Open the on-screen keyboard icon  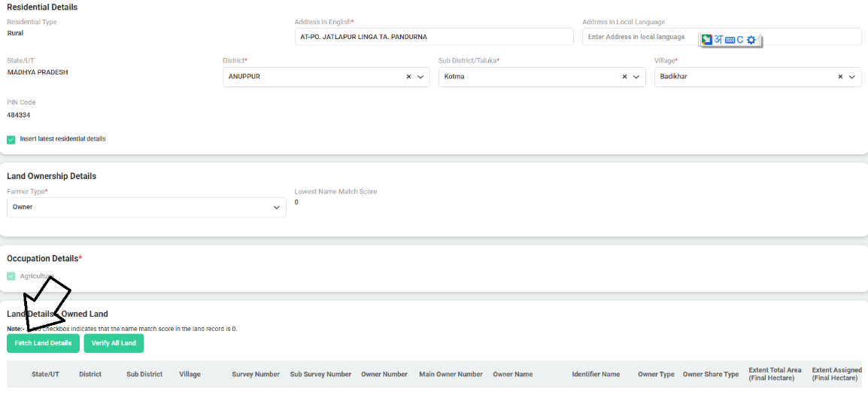coord(730,40)
